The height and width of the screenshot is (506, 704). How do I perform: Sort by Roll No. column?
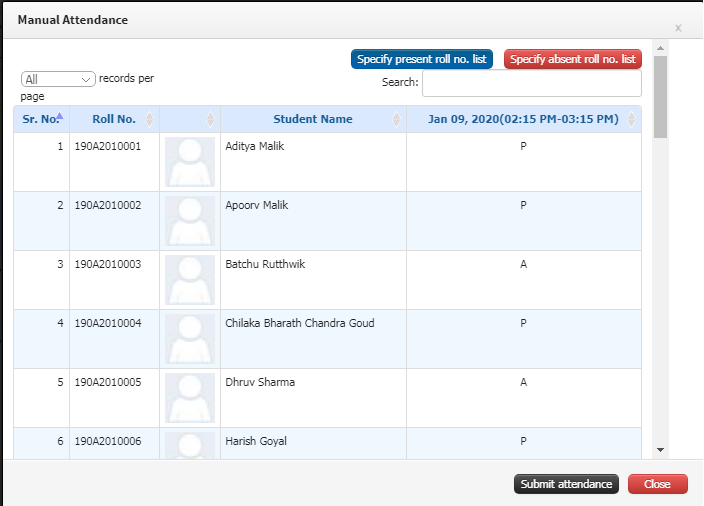pos(114,119)
